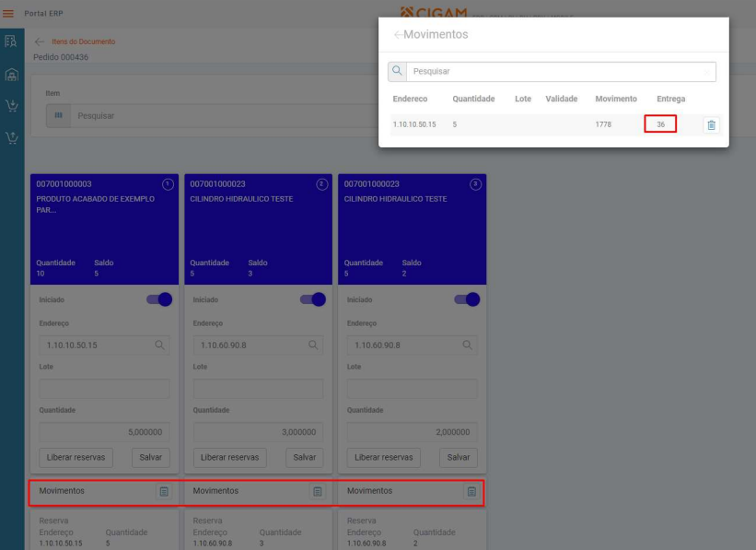Click Liberar reservas on card 2
The height and width of the screenshot is (550, 756).
(229, 457)
